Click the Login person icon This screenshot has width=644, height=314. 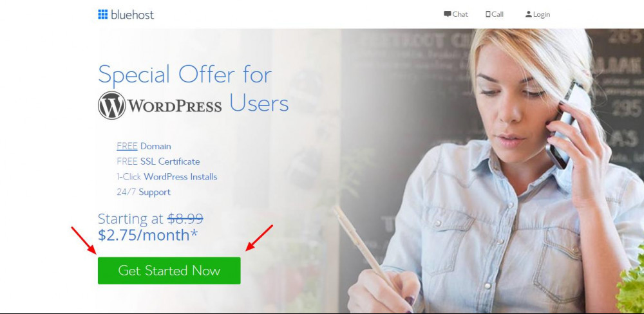click(529, 14)
